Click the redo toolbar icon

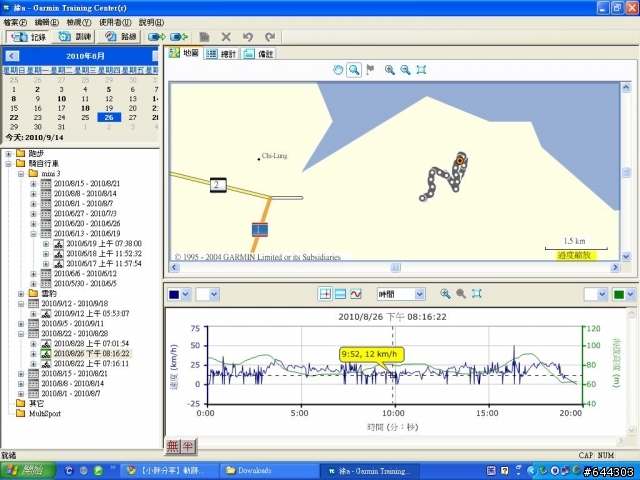click(270, 37)
